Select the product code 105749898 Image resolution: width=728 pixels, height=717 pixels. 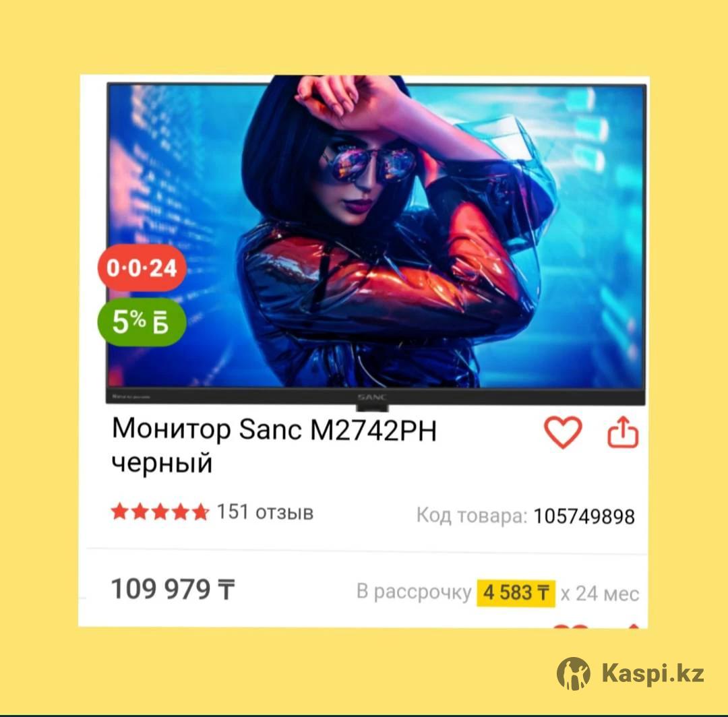pos(584,516)
